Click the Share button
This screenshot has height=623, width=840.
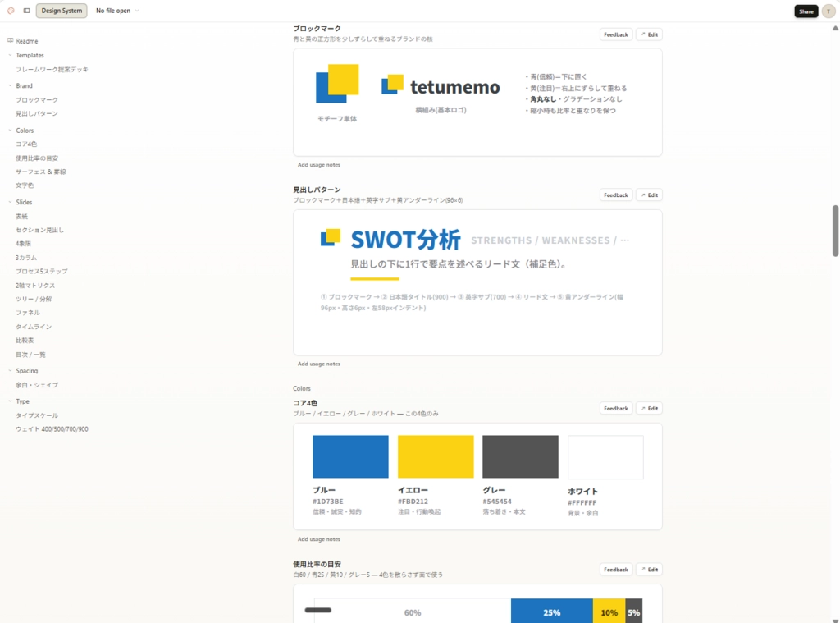click(x=806, y=11)
